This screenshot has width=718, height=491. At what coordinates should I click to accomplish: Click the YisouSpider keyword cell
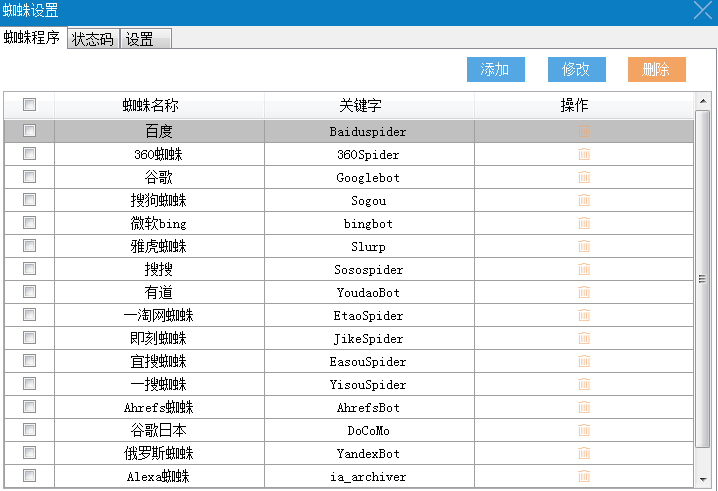pos(369,384)
